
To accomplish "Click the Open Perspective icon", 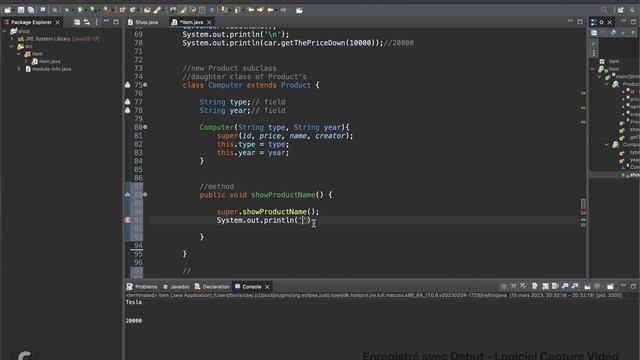I will pyautogui.click(x=620, y=10).
